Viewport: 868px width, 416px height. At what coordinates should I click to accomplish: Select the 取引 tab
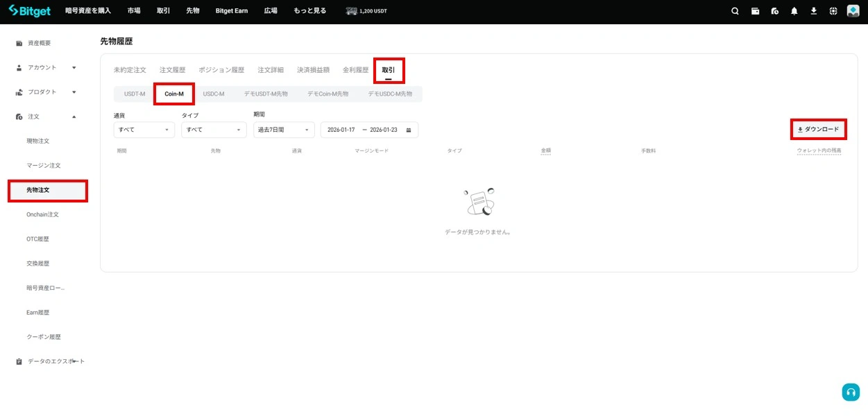click(x=389, y=70)
